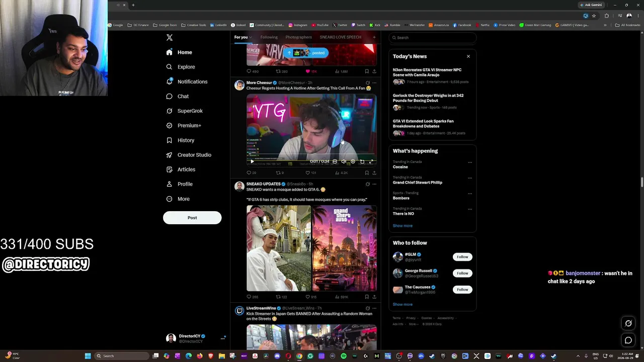The width and height of the screenshot is (644, 362).
Task: Open options for Grand Chief Stewart Phillip trend
Action: pos(470,178)
